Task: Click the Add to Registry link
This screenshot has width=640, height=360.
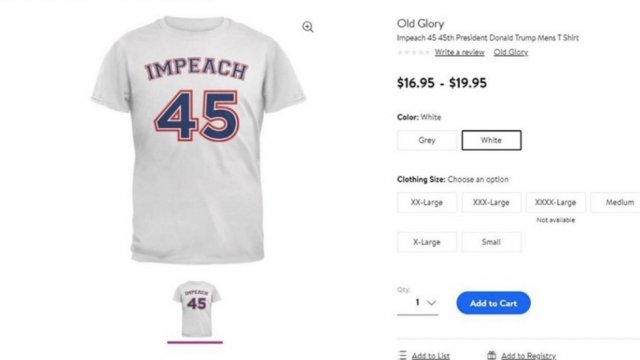Action: point(529,356)
